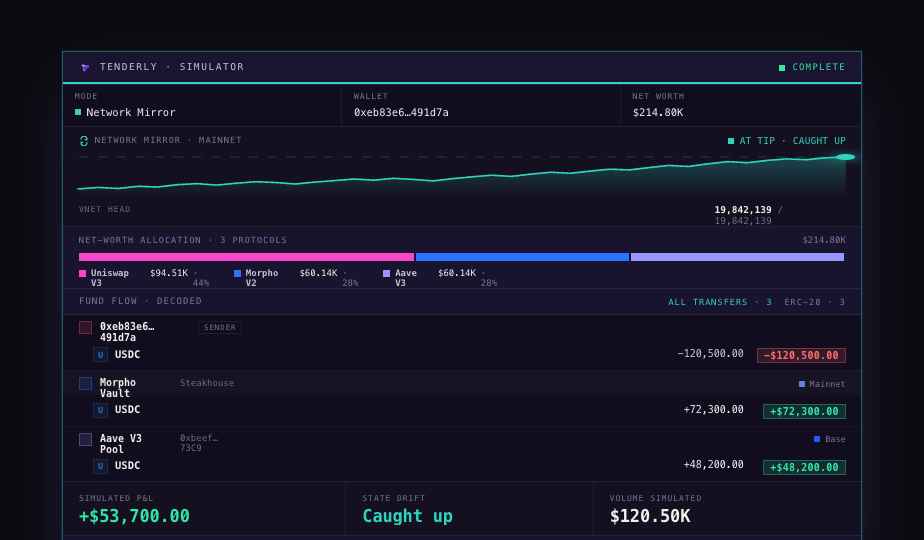Click the Mainnet chain indicator square
This screenshot has height=540, width=924.
click(801, 384)
